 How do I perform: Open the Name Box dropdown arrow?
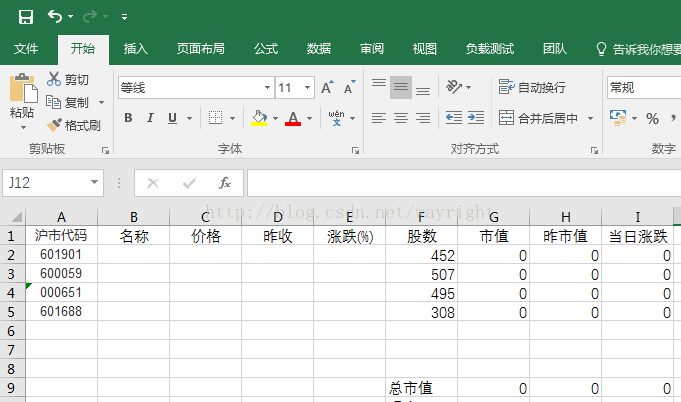pos(95,183)
